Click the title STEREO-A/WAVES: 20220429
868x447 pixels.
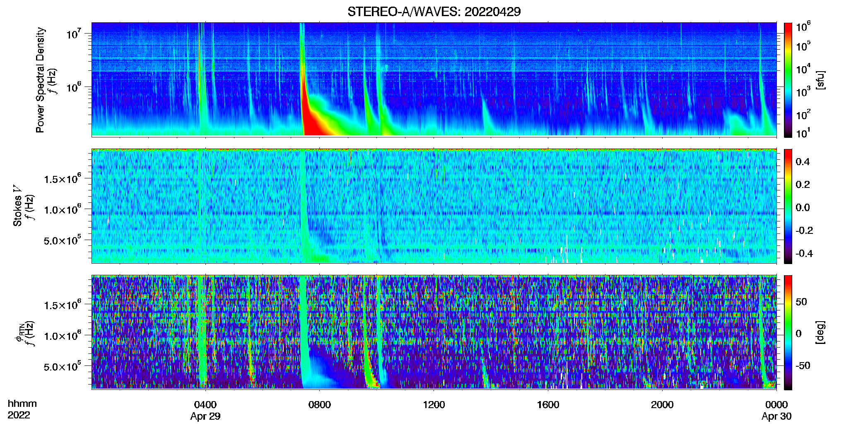point(434,12)
